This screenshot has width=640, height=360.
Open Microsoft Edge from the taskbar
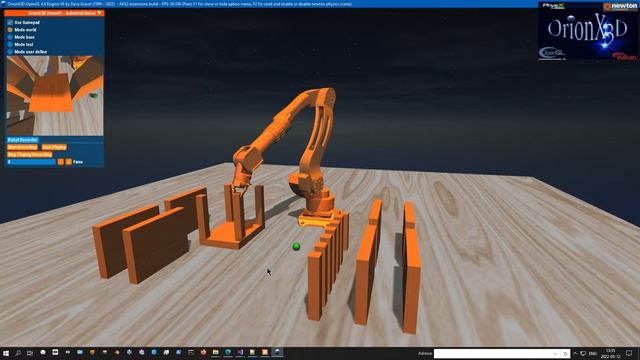coord(228,353)
